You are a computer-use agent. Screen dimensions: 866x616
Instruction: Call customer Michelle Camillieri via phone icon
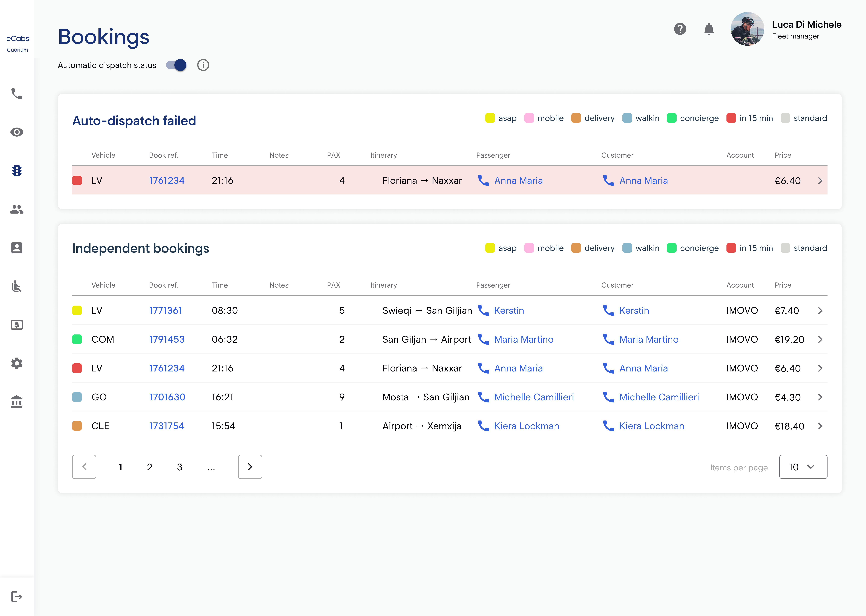609,397
